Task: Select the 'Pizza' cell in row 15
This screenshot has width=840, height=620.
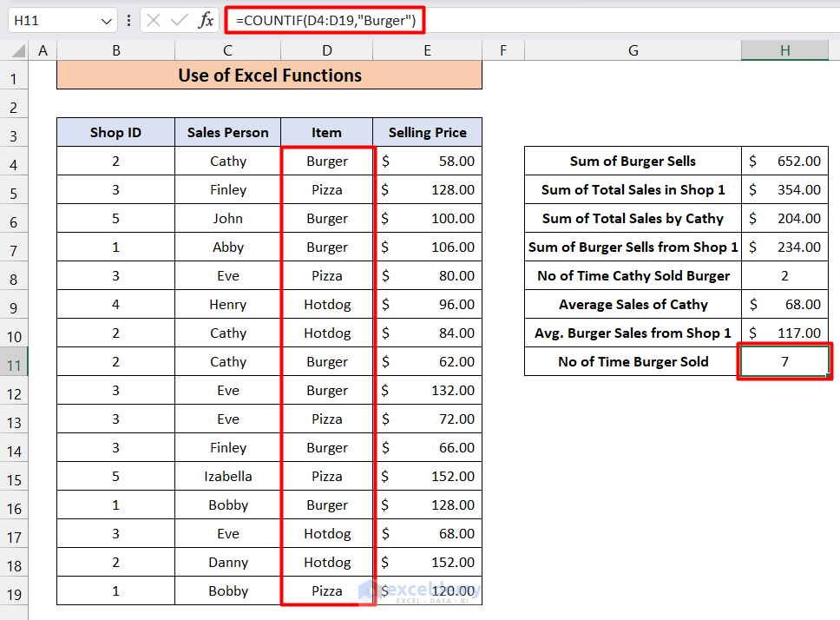Action: pos(327,477)
